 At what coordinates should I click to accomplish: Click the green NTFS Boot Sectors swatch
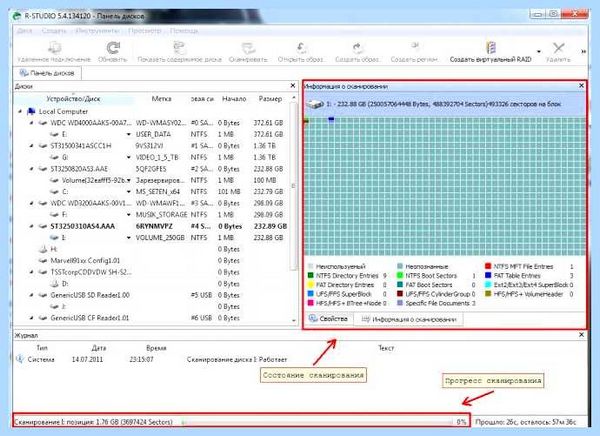pos(400,275)
